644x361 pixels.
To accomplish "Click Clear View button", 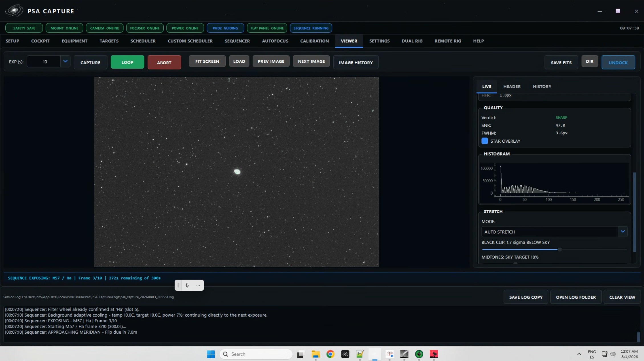I will click(622, 297).
